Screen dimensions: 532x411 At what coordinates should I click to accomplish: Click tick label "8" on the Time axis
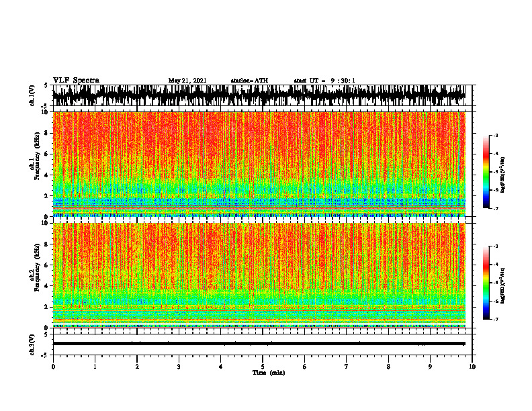coord(388,367)
